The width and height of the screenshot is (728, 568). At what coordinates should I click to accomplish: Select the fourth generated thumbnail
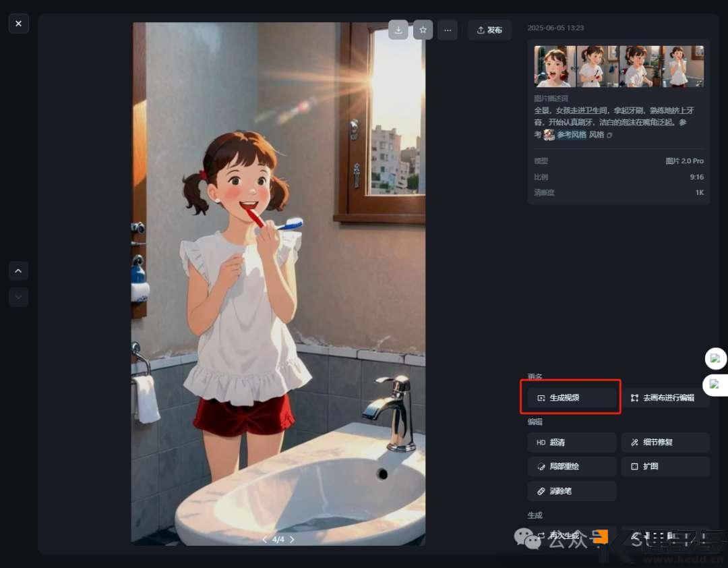tap(683, 66)
